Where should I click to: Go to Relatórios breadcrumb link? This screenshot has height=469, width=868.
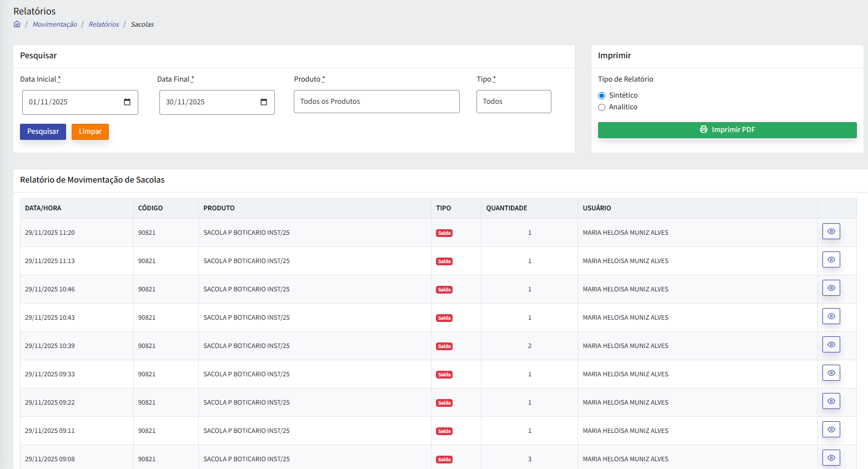click(x=104, y=24)
